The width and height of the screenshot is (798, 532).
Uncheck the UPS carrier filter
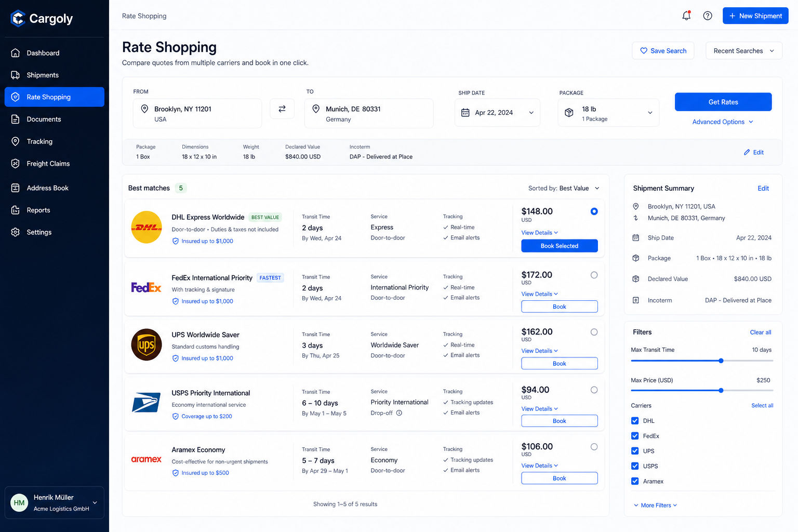[635, 451]
